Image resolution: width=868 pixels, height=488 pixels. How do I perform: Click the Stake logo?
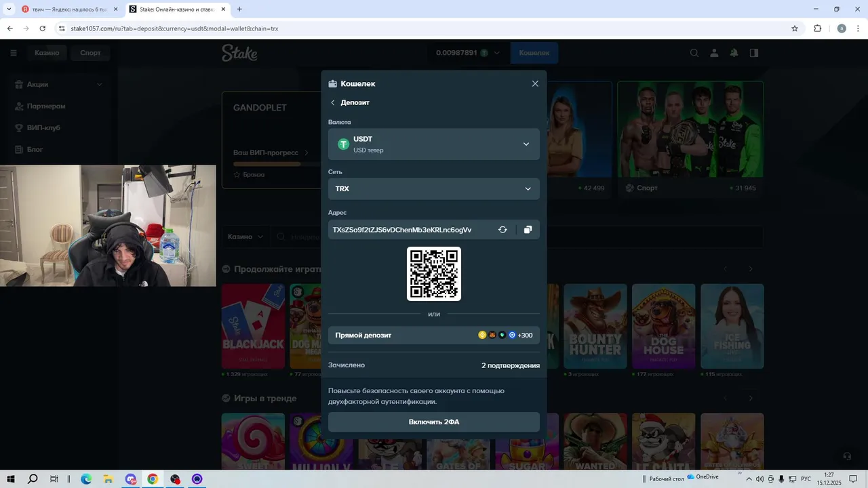(239, 53)
